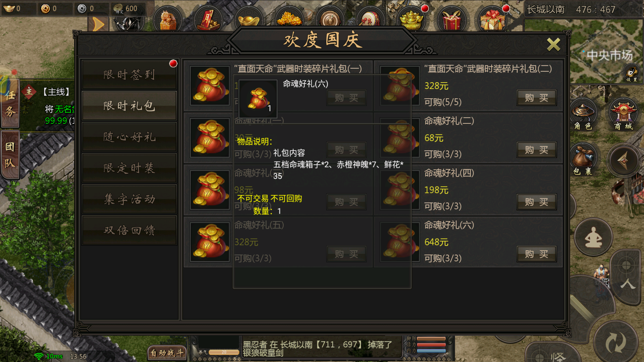Click the gold ingot icon in the top bar
The image size is (644, 362).
[x=249, y=19]
